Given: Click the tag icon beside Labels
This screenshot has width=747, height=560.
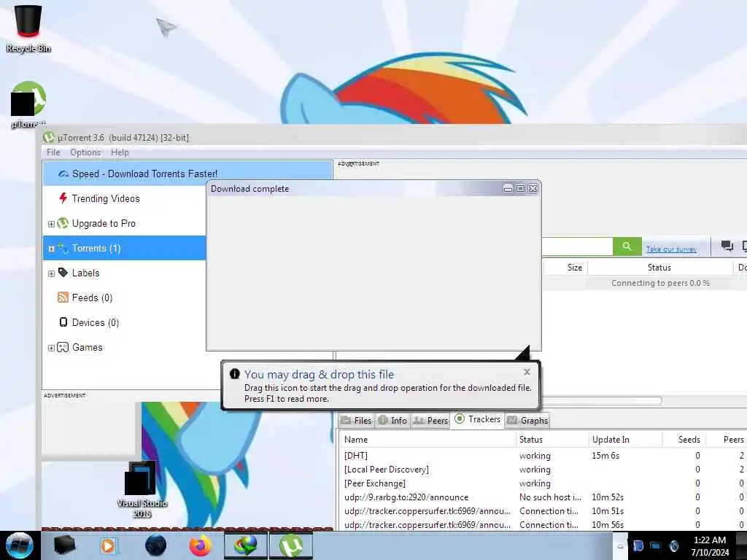Looking at the screenshot, I should pos(63,273).
